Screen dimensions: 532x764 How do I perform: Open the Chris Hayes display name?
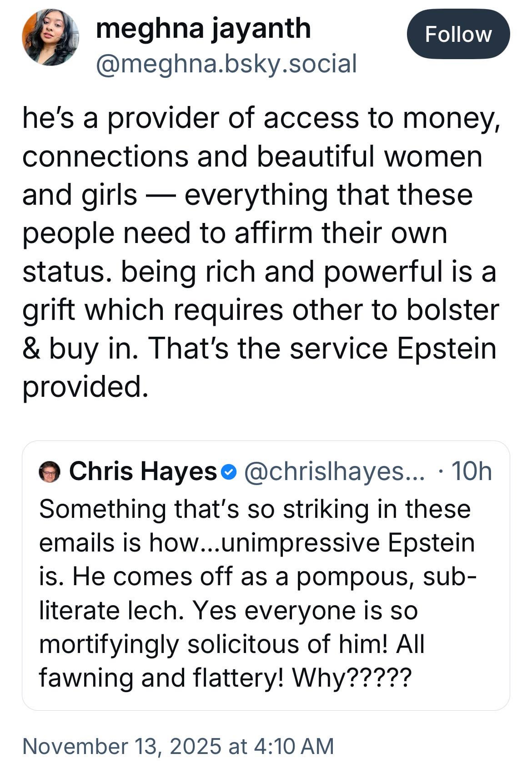coord(143,471)
